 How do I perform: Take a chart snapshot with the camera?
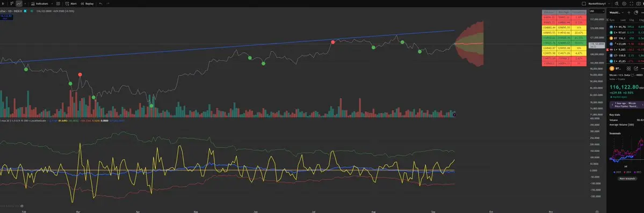click(x=639, y=3)
